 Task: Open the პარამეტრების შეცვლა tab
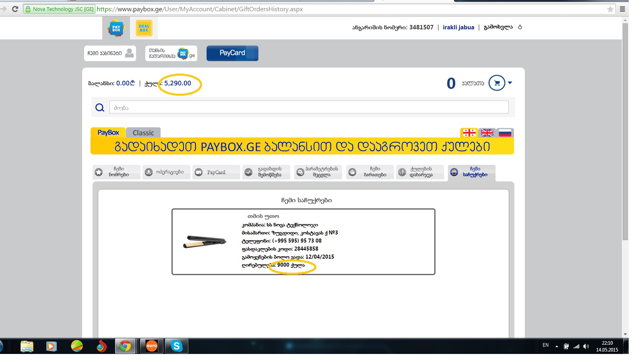point(318,172)
